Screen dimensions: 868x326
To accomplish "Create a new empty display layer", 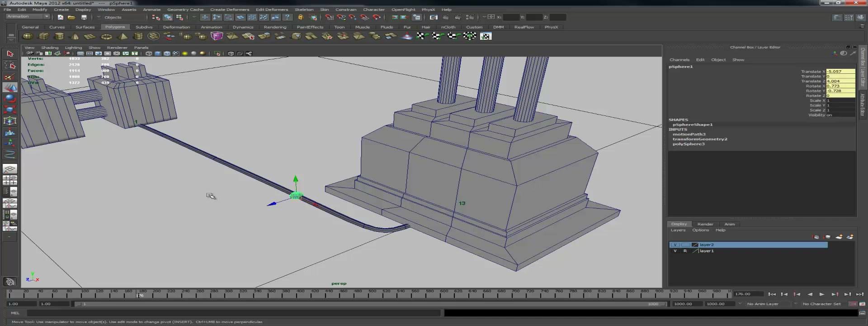I will 839,237.
